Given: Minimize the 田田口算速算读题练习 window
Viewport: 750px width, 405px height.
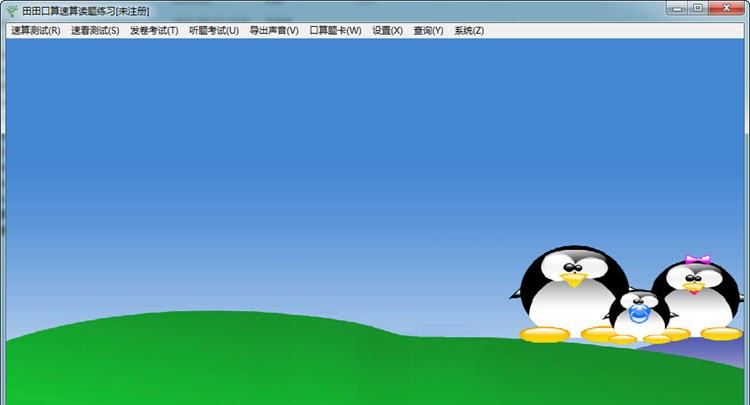Looking at the screenshot, I should pos(677,8).
